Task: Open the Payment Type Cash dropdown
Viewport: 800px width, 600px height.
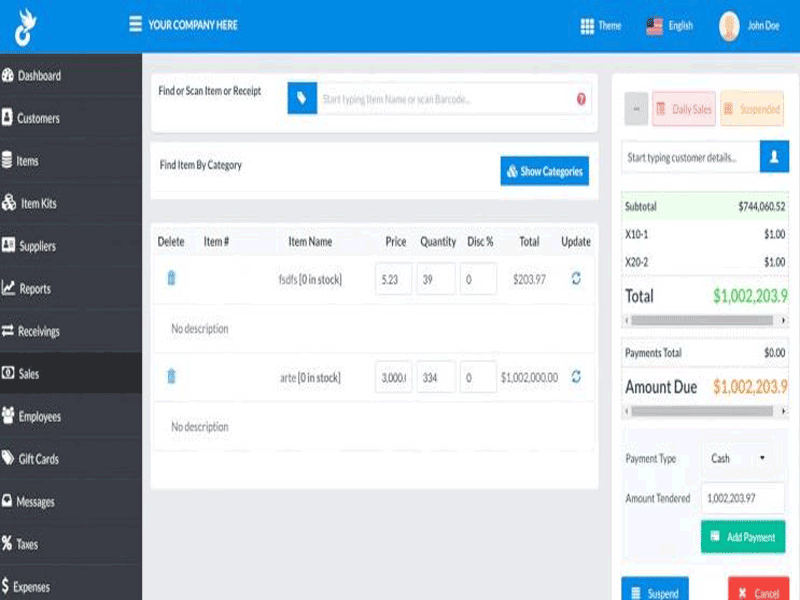Action: [x=739, y=458]
